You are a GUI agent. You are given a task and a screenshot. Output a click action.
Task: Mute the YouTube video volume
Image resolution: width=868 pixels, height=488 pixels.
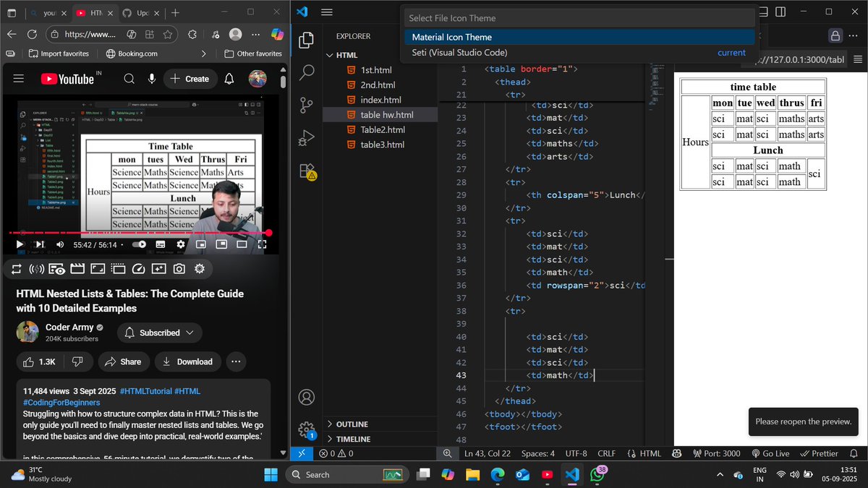tap(60, 244)
